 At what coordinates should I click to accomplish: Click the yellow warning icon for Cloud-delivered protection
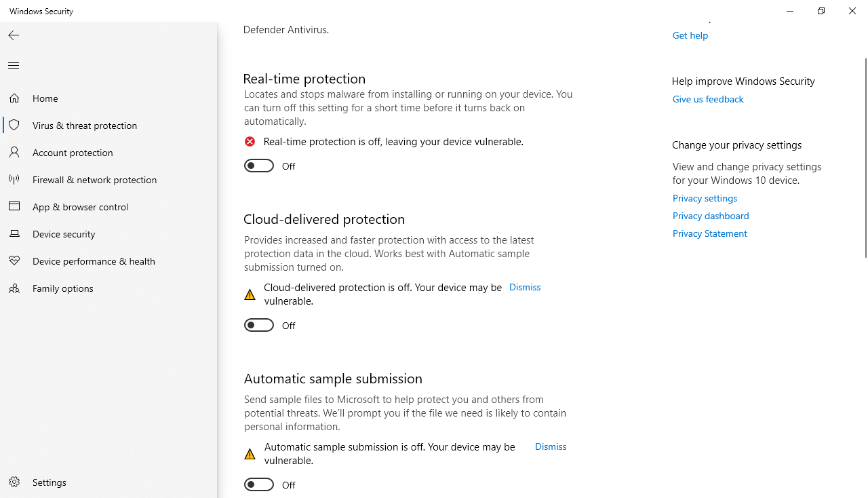(x=250, y=294)
